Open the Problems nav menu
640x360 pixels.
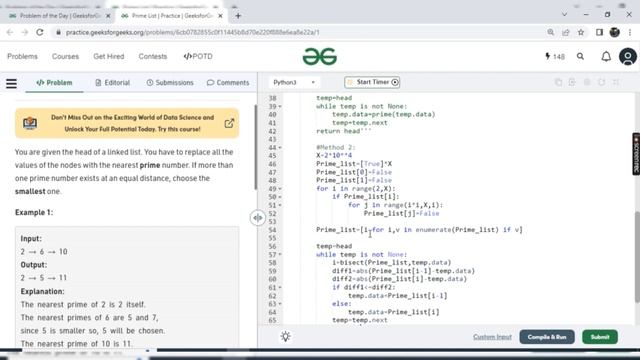click(x=22, y=56)
